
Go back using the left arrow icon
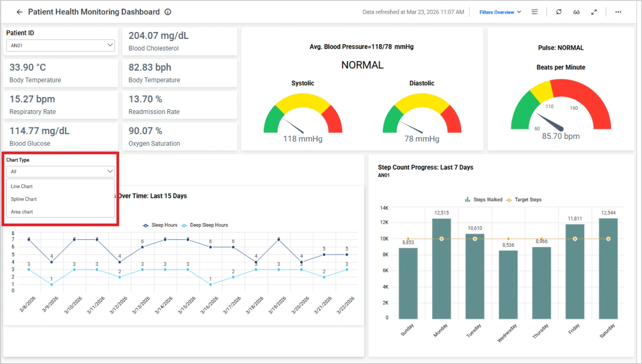click(19, 12)
